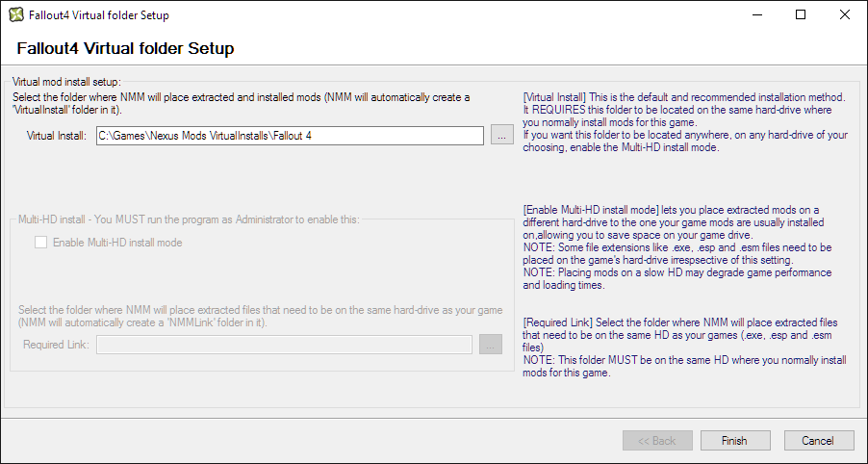The image size is (868, 464).
Task: Click the [Enable Multi-HD install mode] description text
Action: tap(677, 247)
